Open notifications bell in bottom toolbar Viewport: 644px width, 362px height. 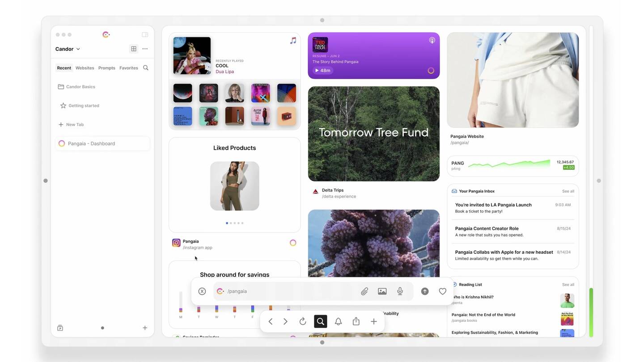(338, 321)
